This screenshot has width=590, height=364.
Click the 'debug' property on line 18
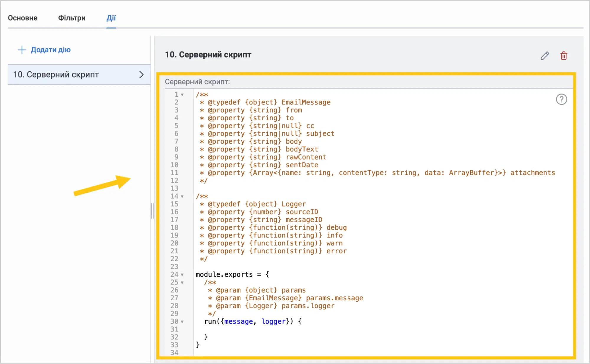(x=336, y=227)
